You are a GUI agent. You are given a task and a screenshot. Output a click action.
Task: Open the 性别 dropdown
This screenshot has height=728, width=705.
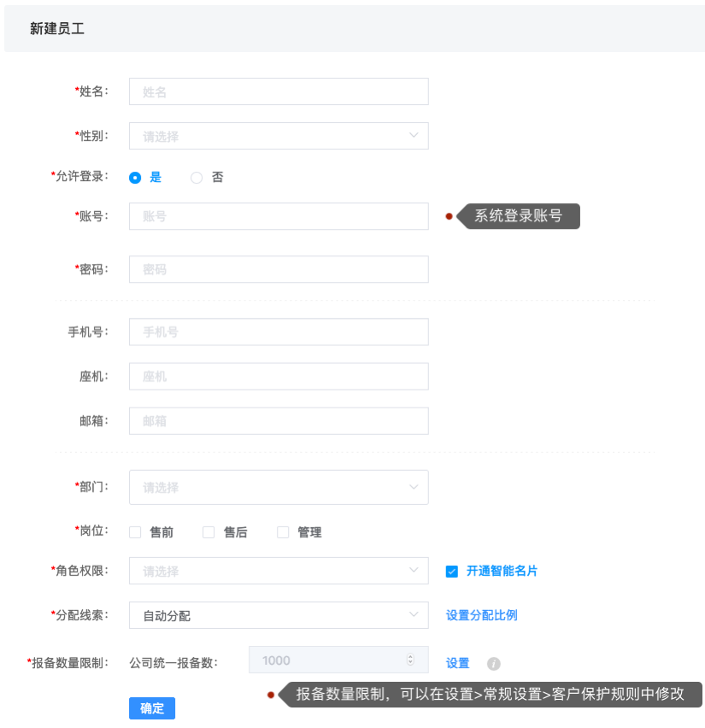click(279, 136)
